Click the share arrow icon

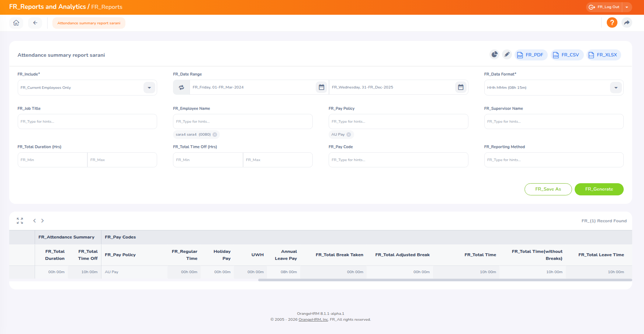click(627, 23)
